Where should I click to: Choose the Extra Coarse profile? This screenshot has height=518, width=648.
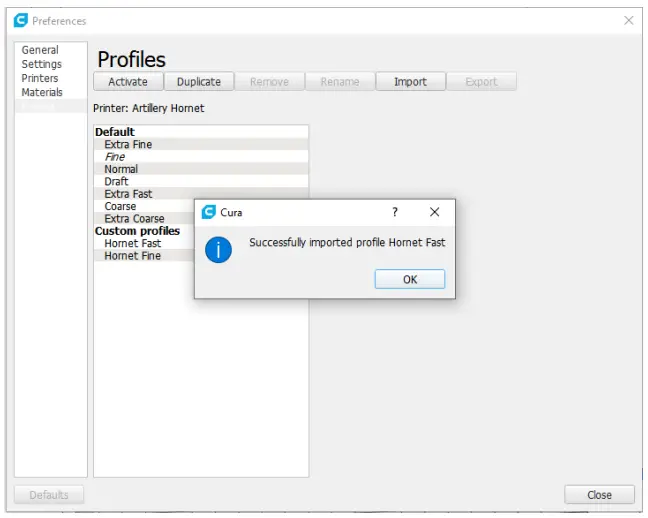(x=134, y=218)
